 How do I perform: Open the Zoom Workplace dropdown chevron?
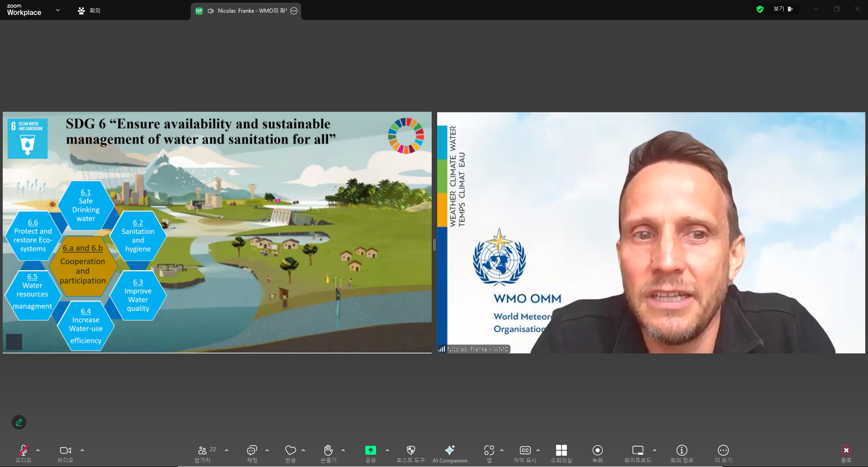58,10
